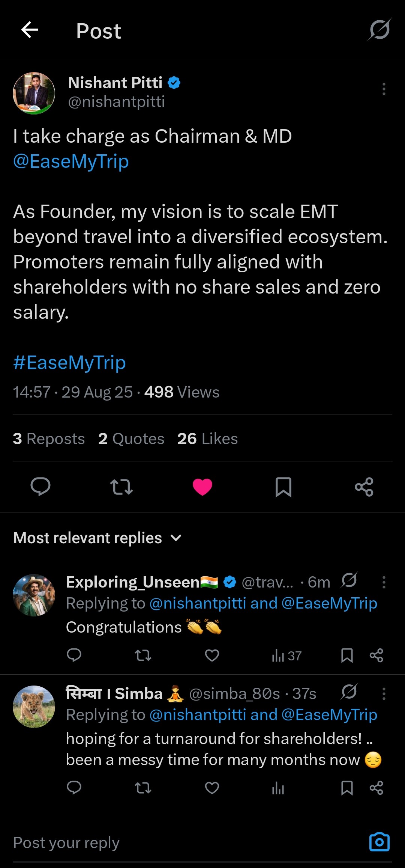This screenshot has height=868, width=405.
Task: Repost Simba's reply
Action: (143, 788)
